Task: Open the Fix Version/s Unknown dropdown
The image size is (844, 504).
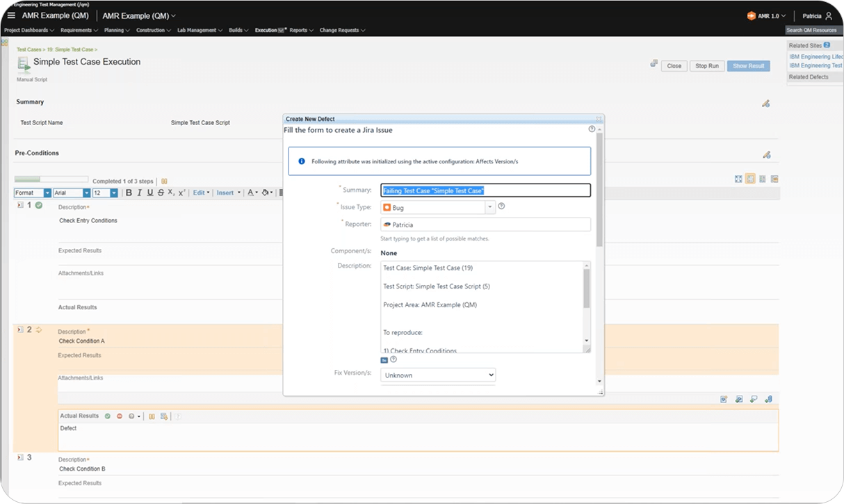Action: pos(438,375)
